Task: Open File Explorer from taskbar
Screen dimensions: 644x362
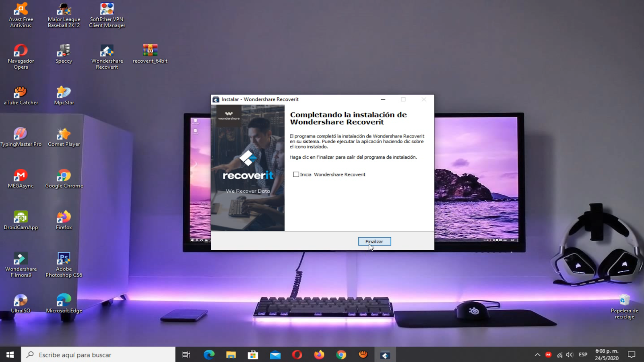Action: pyautogui.click(x=231, y=355)
